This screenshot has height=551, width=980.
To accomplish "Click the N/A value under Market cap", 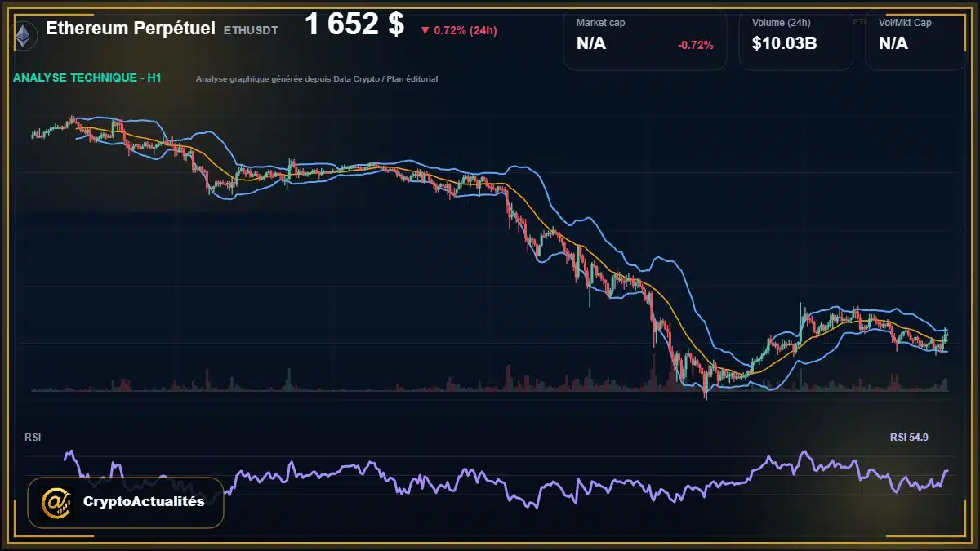I will tap(591, 44).
